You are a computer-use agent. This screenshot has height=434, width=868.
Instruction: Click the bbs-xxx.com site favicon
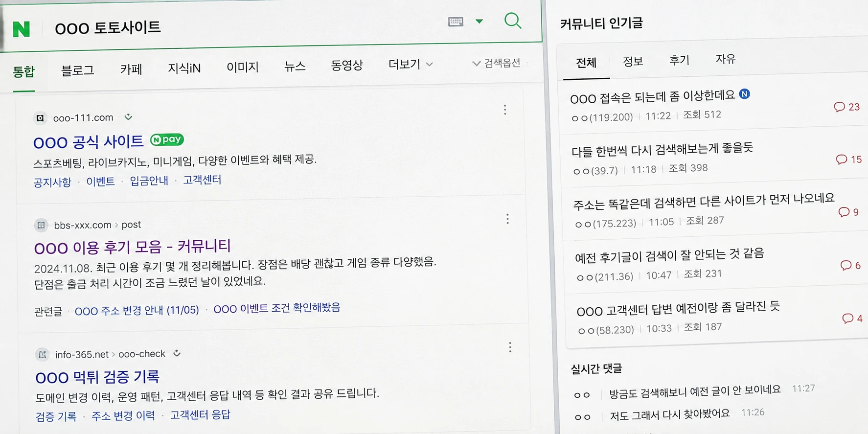tap(41, 225)
